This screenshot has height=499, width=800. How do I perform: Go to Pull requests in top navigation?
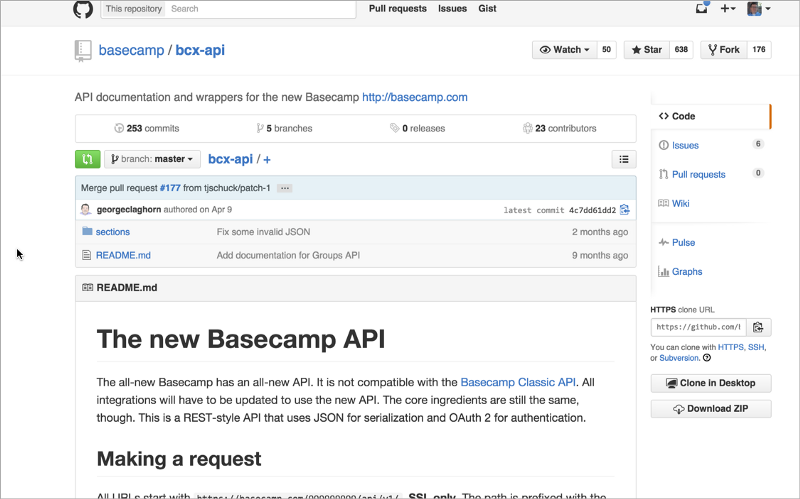[x=397, y=9]
